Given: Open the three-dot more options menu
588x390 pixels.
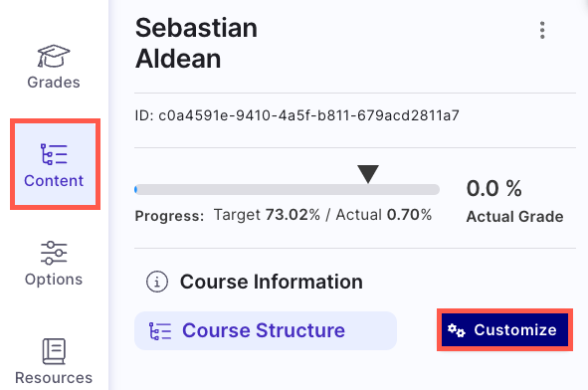Looking at the screenshot, I should point(542,30).
